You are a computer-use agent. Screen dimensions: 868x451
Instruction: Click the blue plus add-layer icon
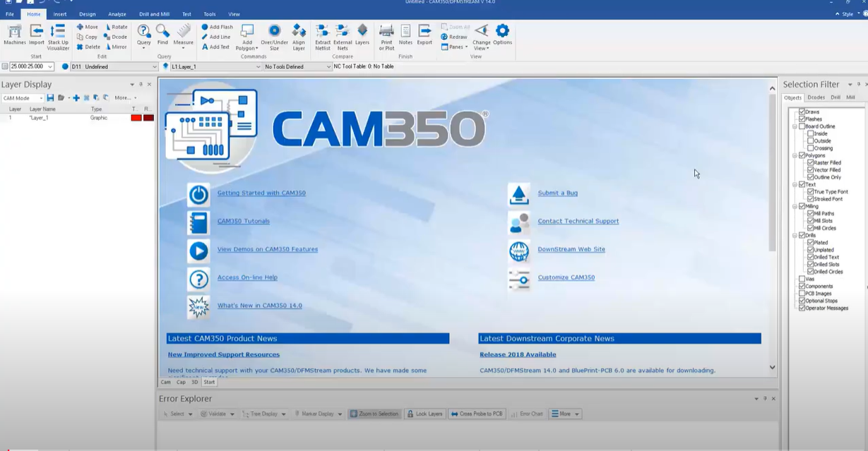[x=76, y=97]
